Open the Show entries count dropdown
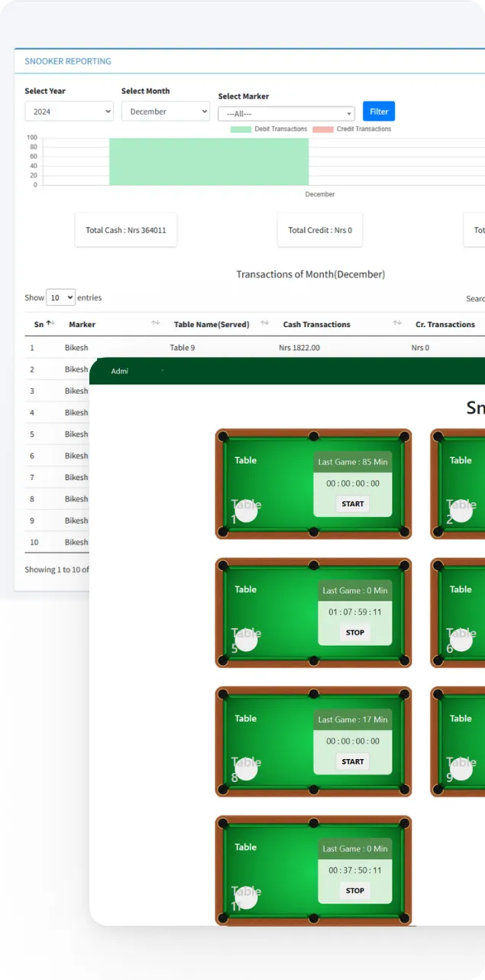Viewport: 485px width, 980px height. [x=60, y=297]
